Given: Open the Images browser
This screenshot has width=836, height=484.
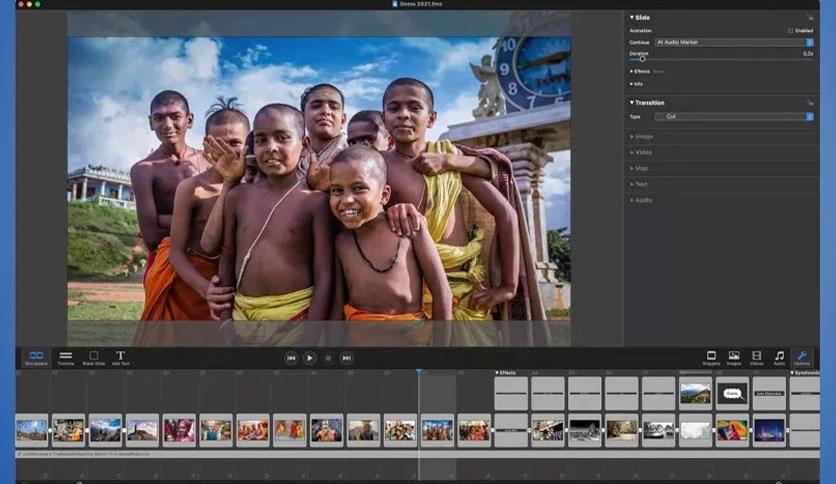Looking at the screenshot, I should click(734, 358).
